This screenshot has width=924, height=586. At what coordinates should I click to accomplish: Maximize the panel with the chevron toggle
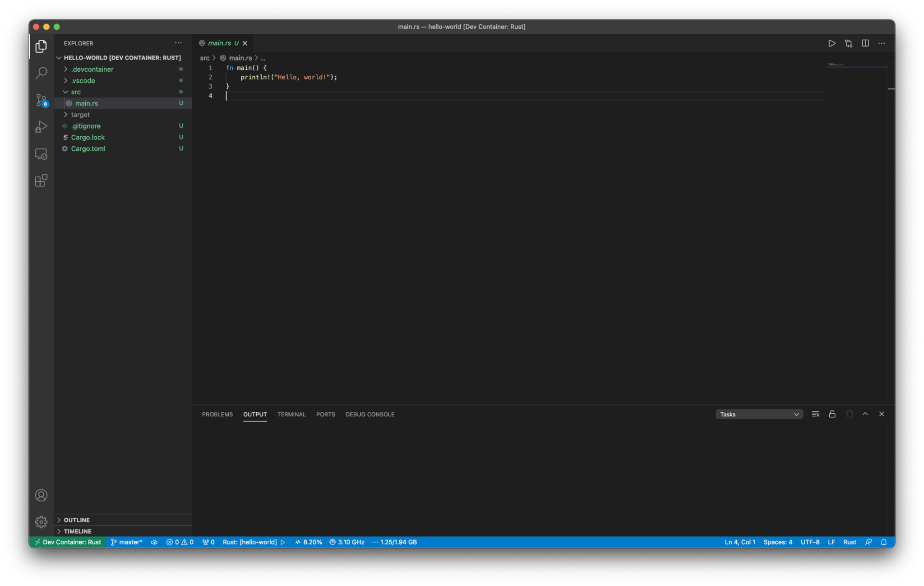865,414
